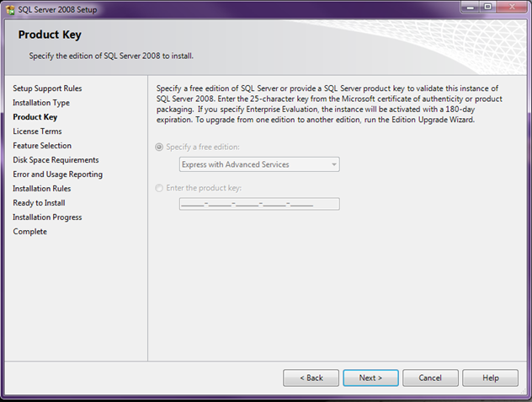Go back with the '< Back' button
The height and width of the screenshot is (402, 532).
tap(311, 378)
